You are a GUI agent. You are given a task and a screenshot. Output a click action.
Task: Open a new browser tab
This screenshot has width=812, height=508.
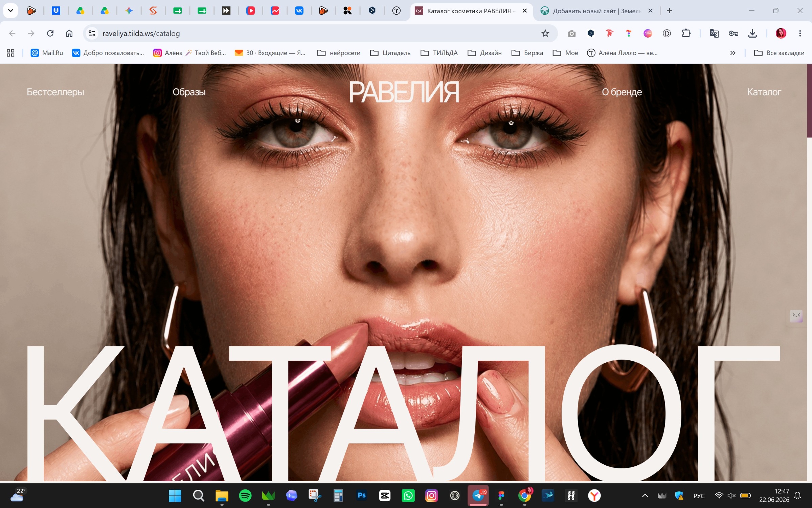(x=670, y=11)
